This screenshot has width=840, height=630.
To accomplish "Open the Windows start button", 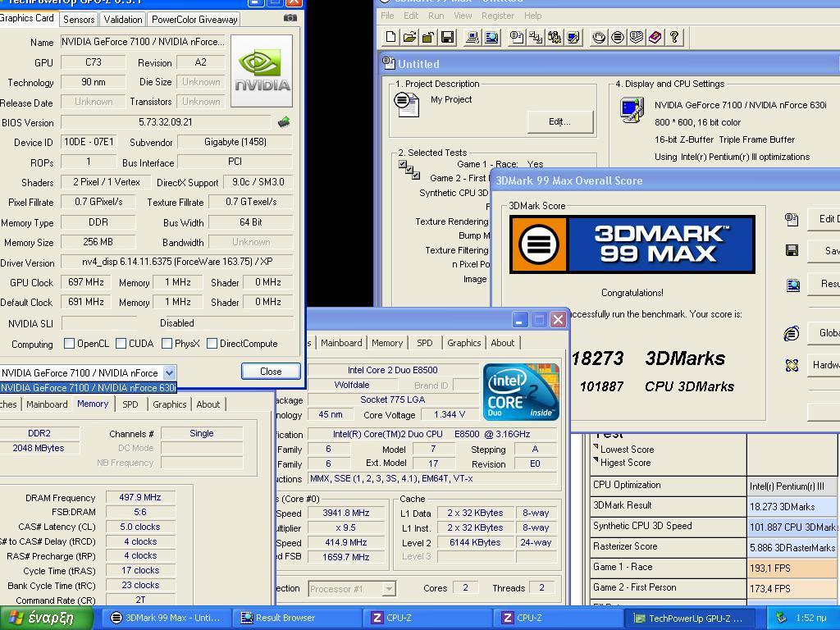I will pyautogui.click(x=46, y=618).
